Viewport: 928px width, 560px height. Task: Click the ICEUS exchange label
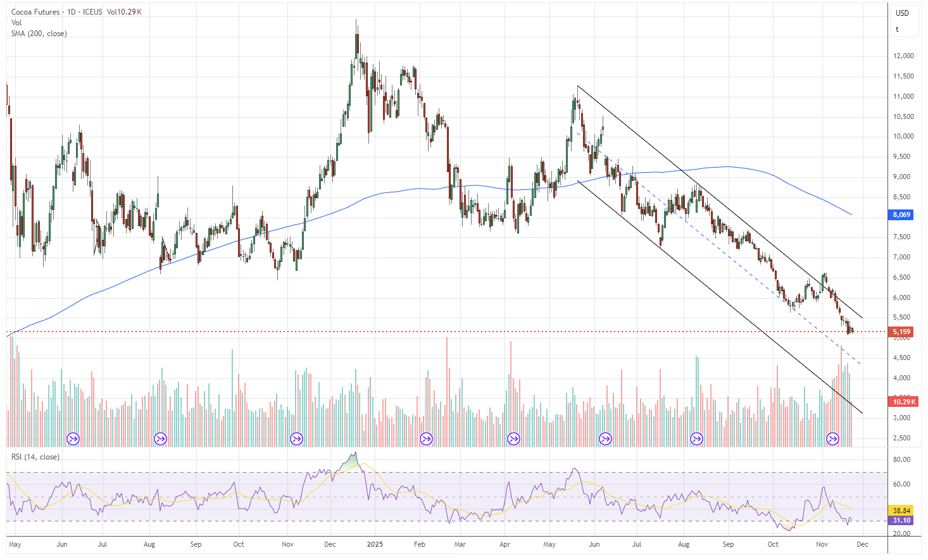pyautogui.click(x=93, y=11)
